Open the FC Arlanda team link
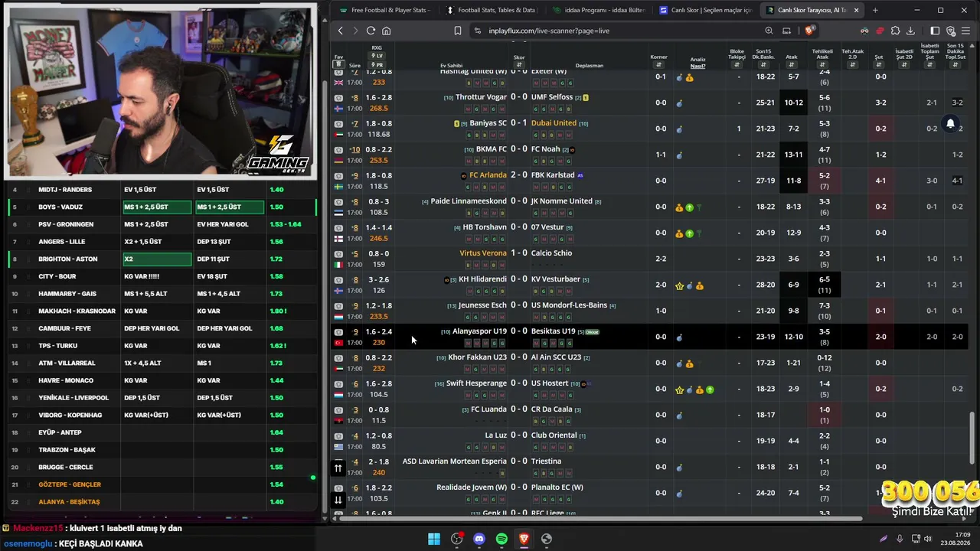The height and width of the screenshot is (551, 980). coord(488,175)
